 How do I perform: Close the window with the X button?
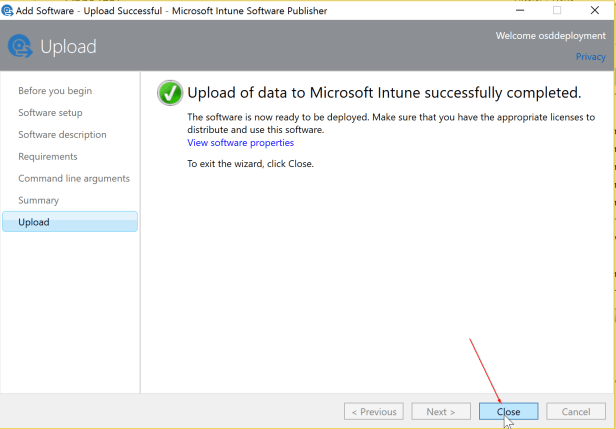pyautogui.click(x=595, y=10)
